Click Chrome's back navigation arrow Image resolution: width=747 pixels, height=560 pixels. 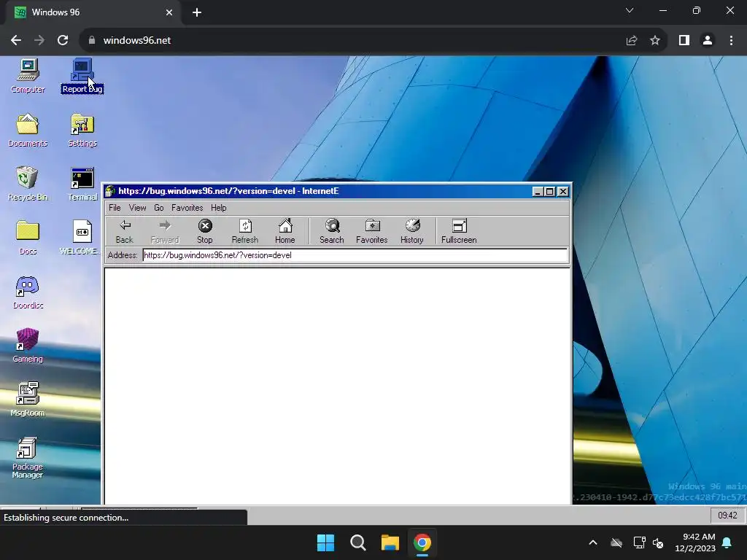(x=16, y=41)
